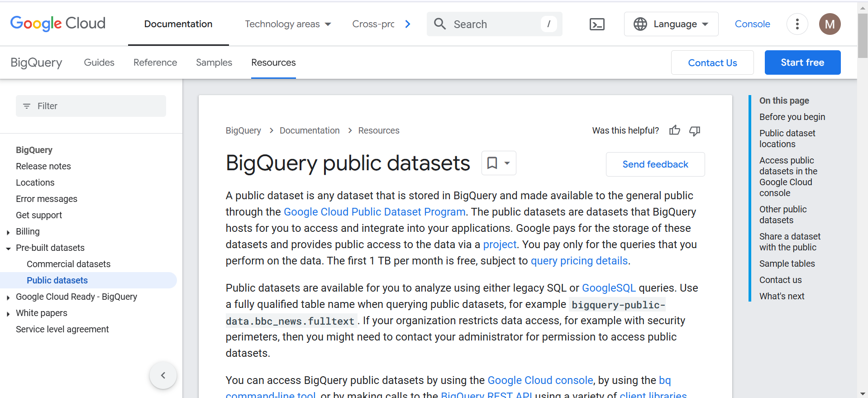Jump to Contact us section

[x=780, y=280]
